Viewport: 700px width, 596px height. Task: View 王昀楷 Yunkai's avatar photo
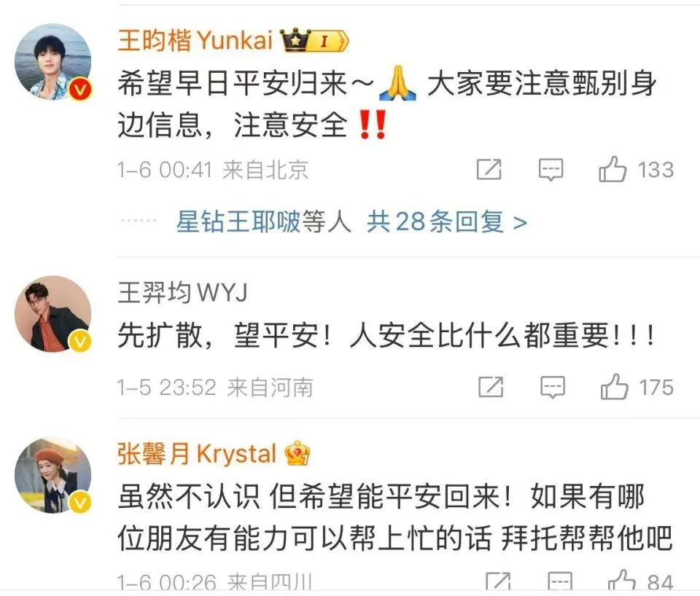53,61
